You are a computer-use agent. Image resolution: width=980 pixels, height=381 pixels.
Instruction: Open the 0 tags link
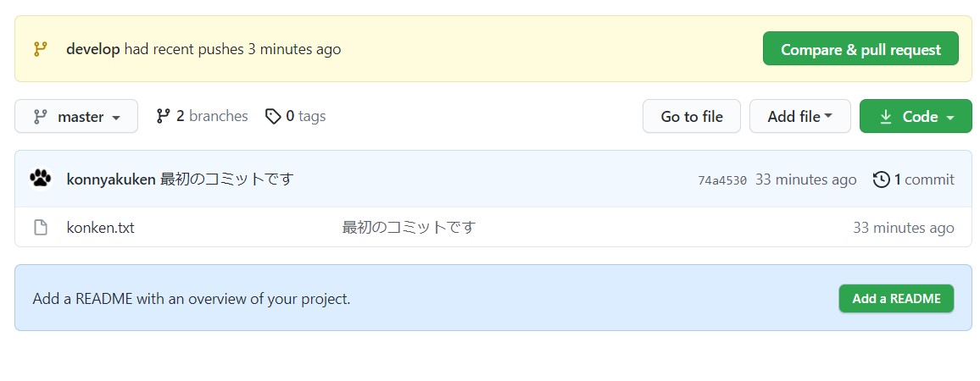[x=305, y=116]
